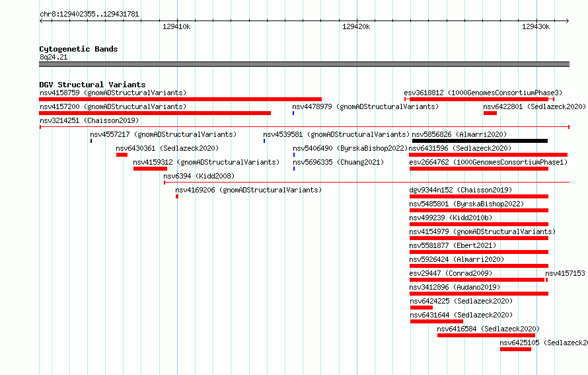The image size is (588, 375).
Task: Click the nsv4154979 gnomAD variant label
Action: pyautogui.click(x=482, y=231)
